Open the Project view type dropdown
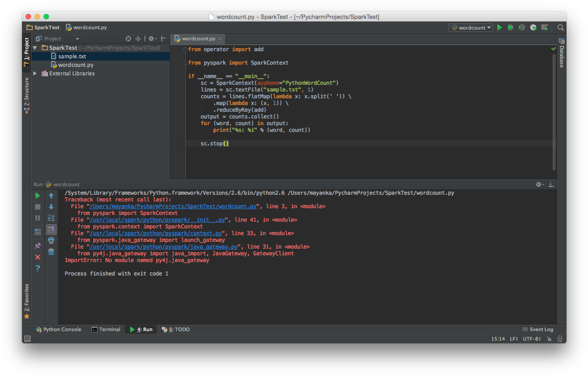Viewport: 588px width, 376px height. [58, 39]
